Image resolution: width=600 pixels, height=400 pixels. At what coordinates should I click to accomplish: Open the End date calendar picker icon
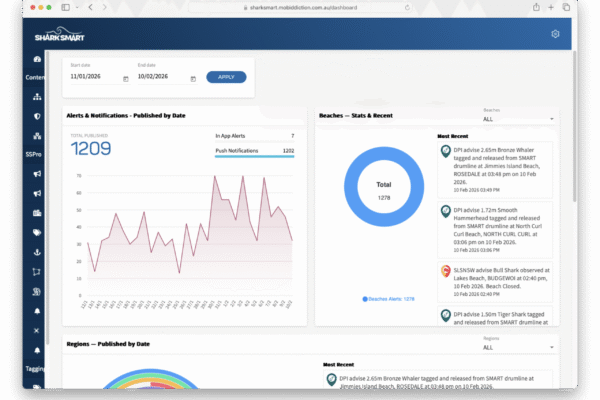pyautogui.click(x=193, y=79)
